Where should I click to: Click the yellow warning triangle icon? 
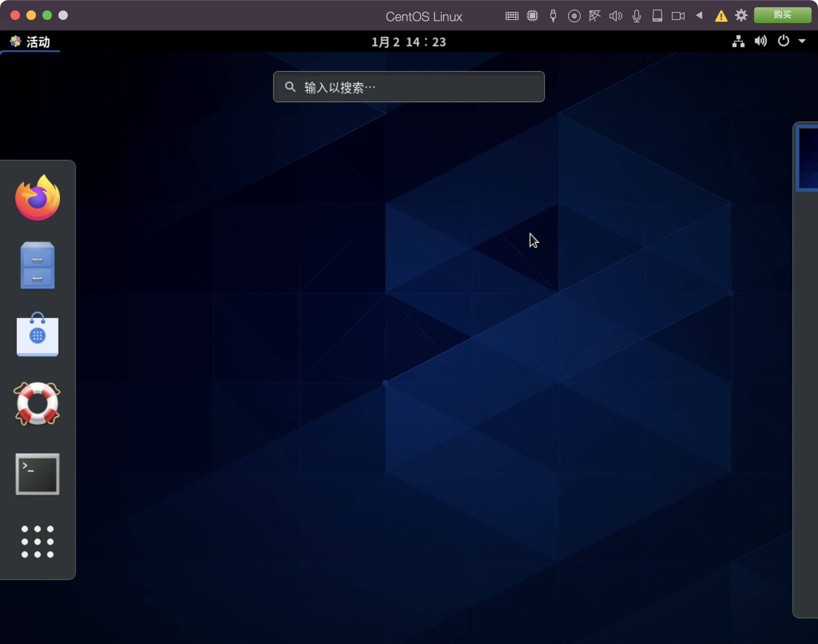point(721,16)
